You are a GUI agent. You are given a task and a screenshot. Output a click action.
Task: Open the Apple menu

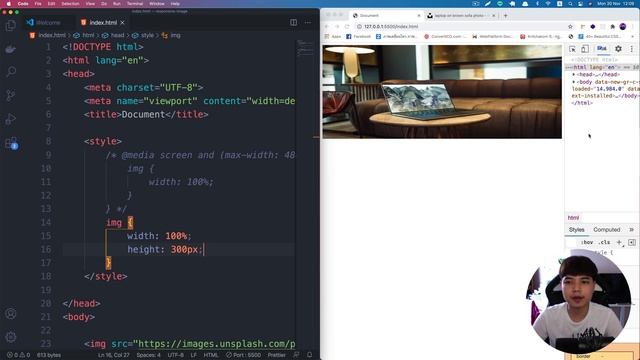point(9,3)
